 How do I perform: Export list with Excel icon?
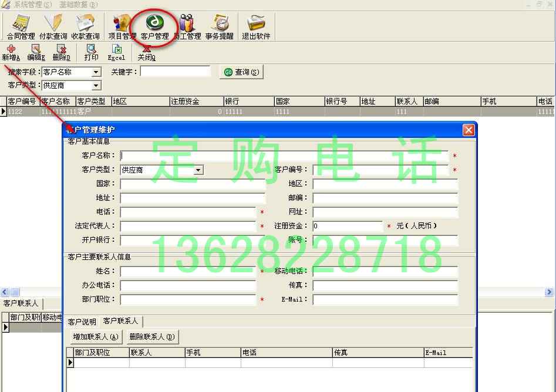pyautogui.click(x=116, y=53)
